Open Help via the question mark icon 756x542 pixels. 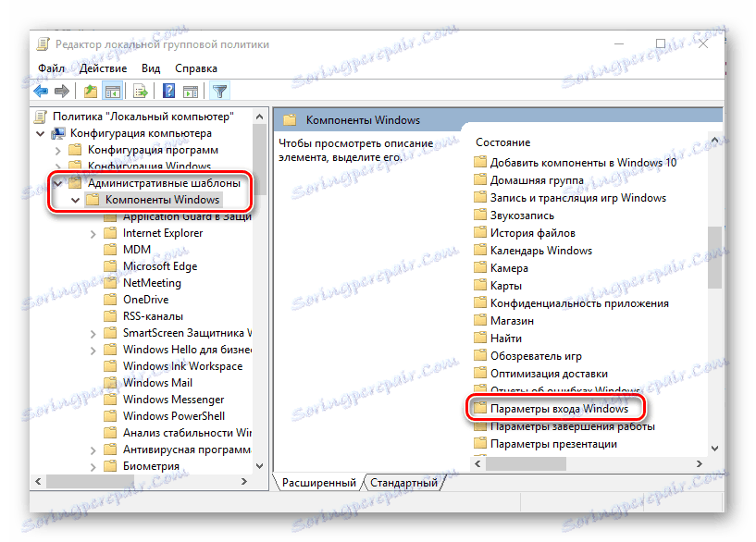pyautogui.click(x=167, y=91)
